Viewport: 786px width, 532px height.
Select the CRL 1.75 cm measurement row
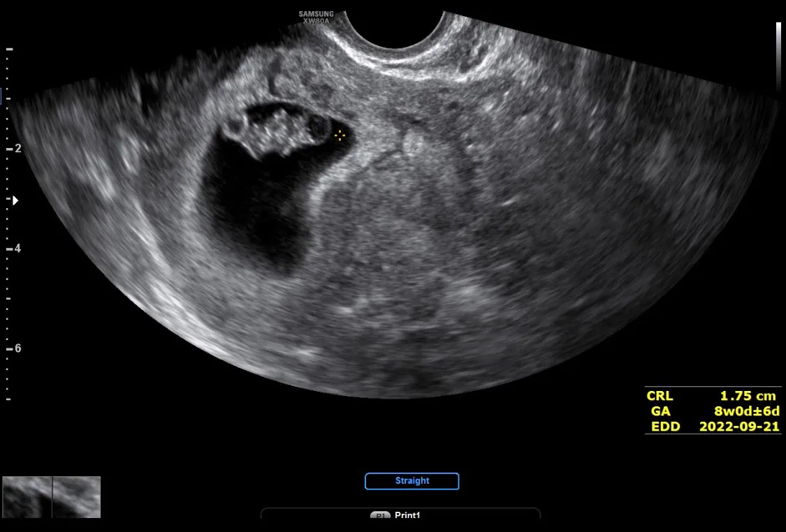click(713, 396)
